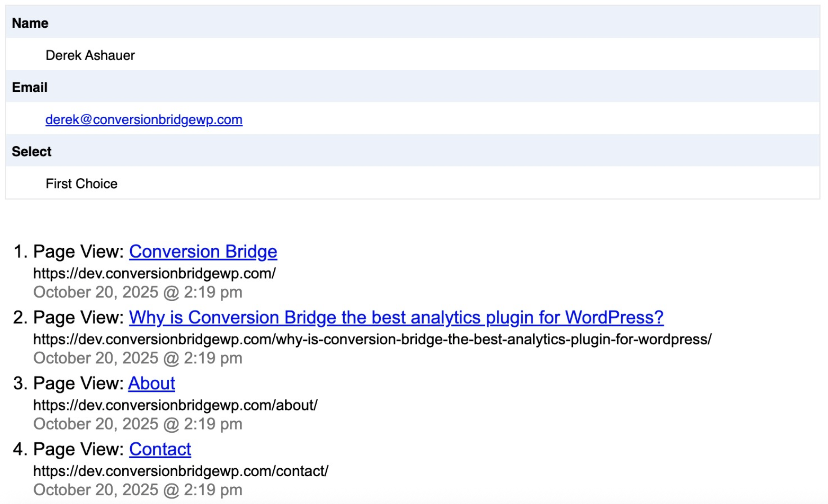The height and width of the screenshot is (504, 828).
Task: Click the /about/ URL text
Action: pos(175,405)
